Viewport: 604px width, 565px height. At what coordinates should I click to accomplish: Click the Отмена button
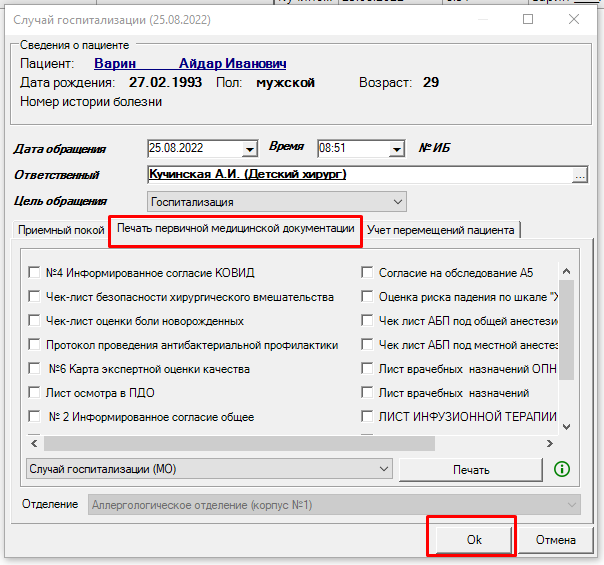point(555,539)
